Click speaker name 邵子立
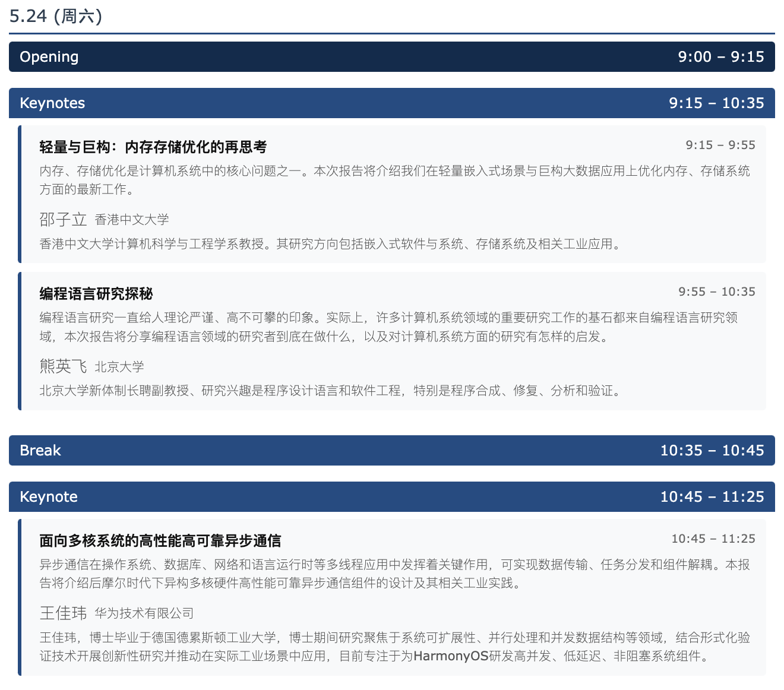This screenshot has width=784, height=690. click(63, 220)
